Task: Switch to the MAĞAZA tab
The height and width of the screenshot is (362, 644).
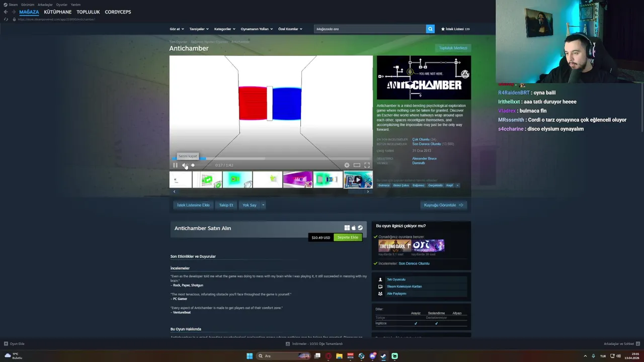Action: pos(29,12)
